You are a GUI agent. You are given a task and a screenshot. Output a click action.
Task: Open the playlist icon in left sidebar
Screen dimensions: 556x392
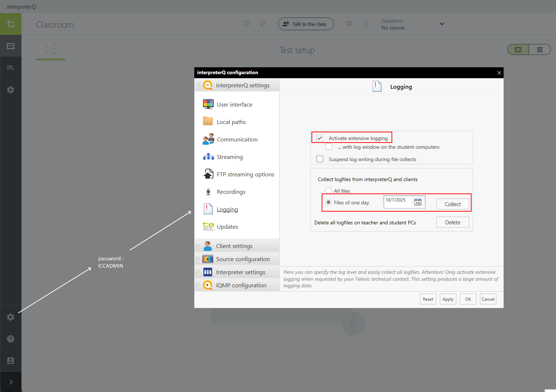click(x=11, y=68)
